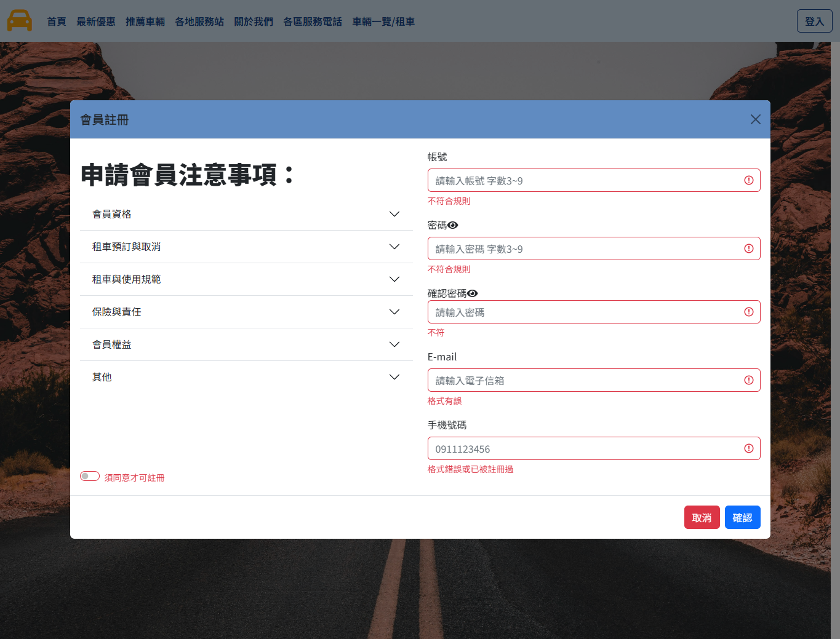840x639 pixels.
Task: Click the error icon in 確認密碼 field
Action: (749, 312)
